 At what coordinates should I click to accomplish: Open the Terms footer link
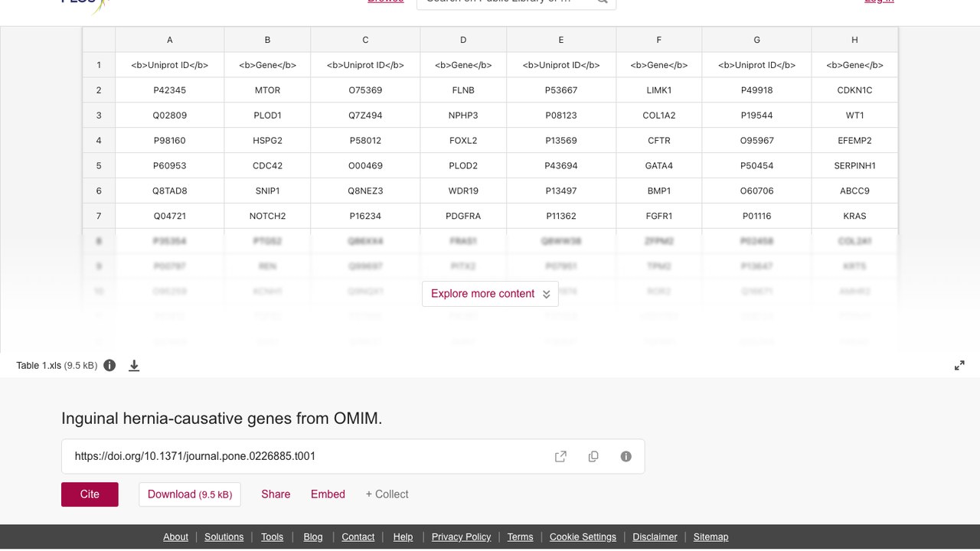click(x=520, y=537)
